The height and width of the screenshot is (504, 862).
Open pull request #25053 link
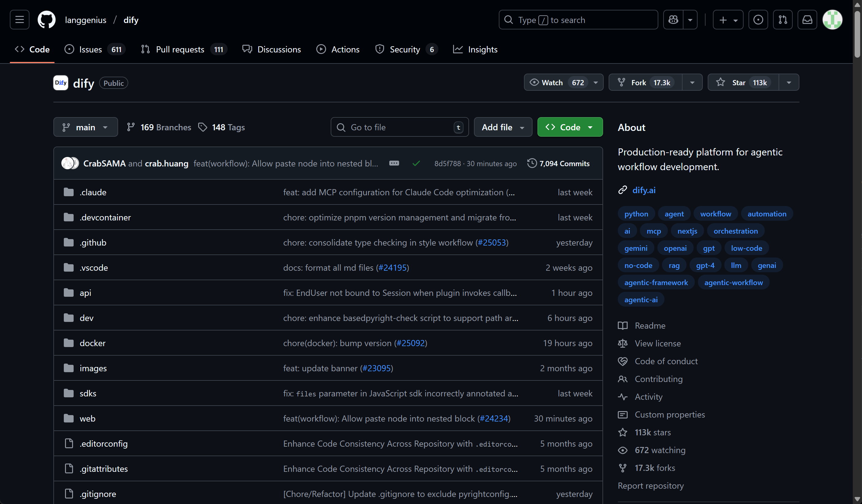pyautogui.click(x=491, y=242)
